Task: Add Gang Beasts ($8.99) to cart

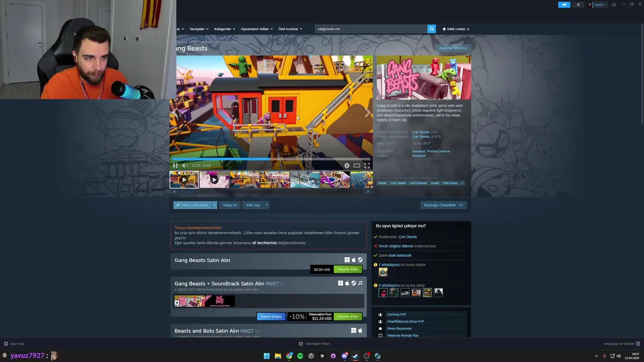Action: [x=348, y=269]
